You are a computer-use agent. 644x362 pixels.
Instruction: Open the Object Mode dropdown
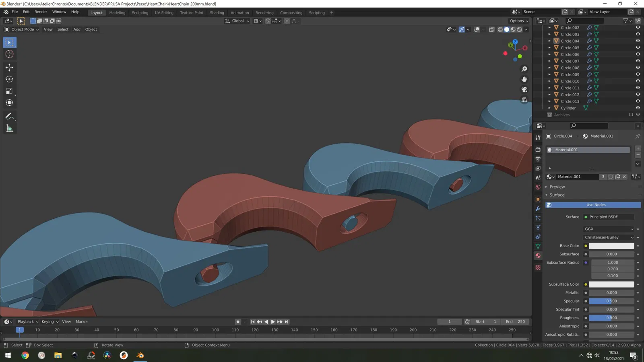point(22,29)
